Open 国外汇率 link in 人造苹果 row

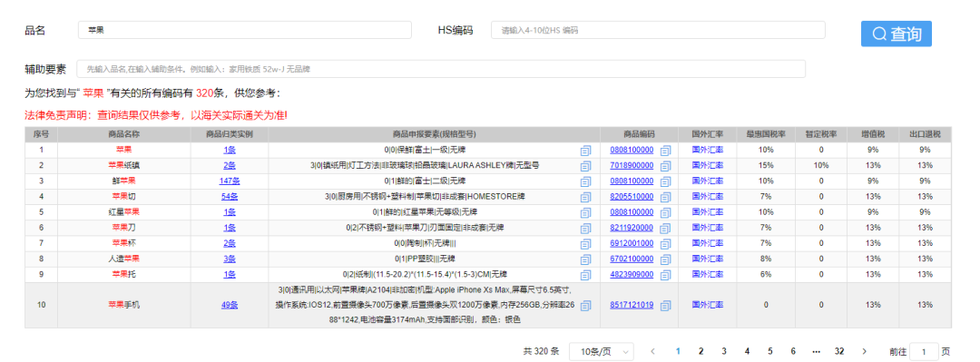708,259
